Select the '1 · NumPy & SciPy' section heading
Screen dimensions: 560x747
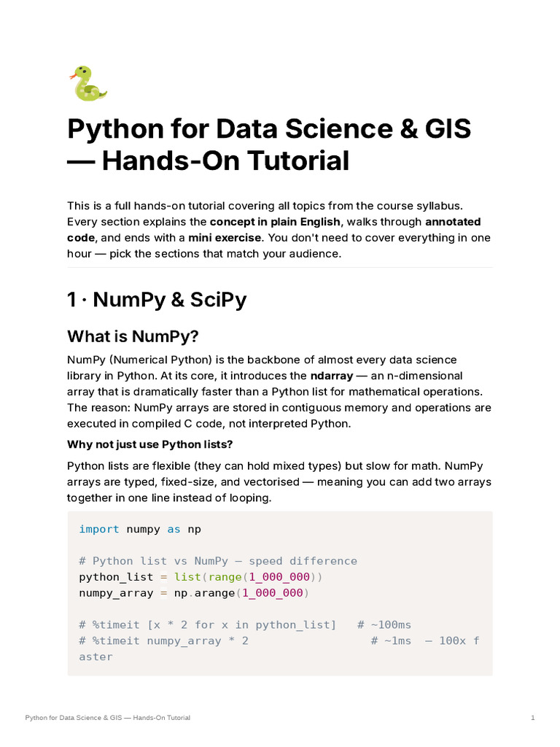(157, 300)
